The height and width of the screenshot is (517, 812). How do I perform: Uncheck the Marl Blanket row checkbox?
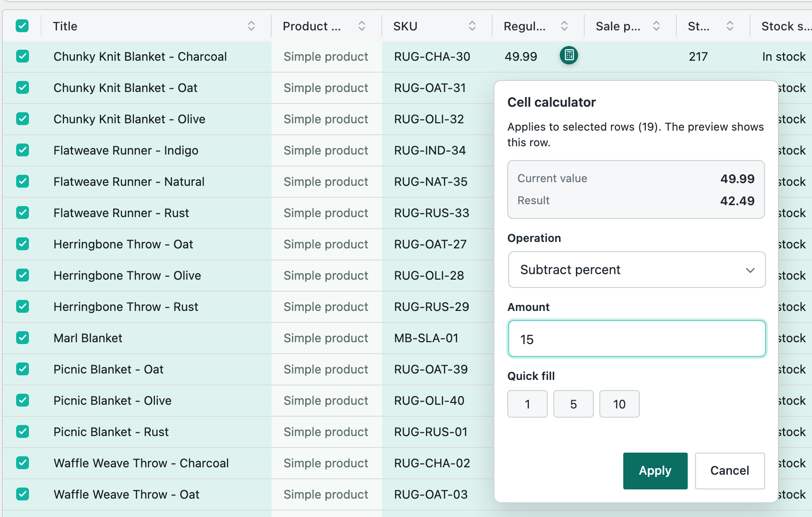(x=23, y=338)
